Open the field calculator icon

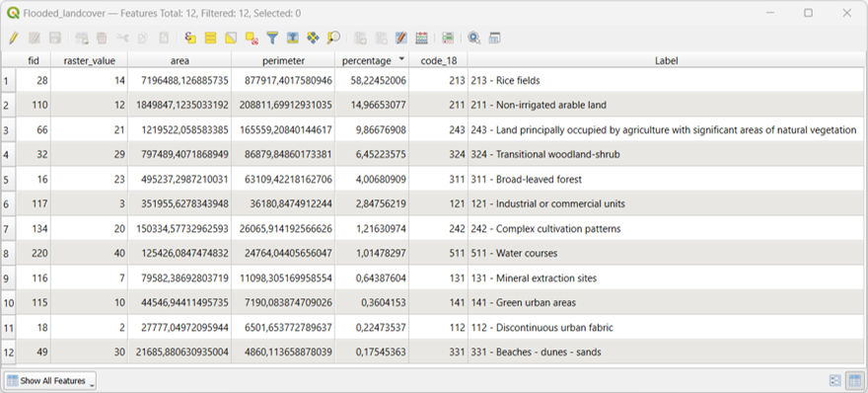[422, 38]
